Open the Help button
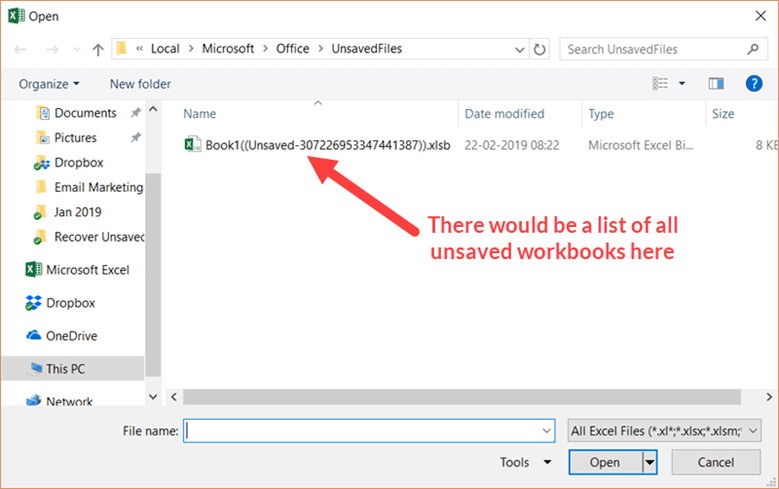The image size is (779, 489). tap(754, 83)
